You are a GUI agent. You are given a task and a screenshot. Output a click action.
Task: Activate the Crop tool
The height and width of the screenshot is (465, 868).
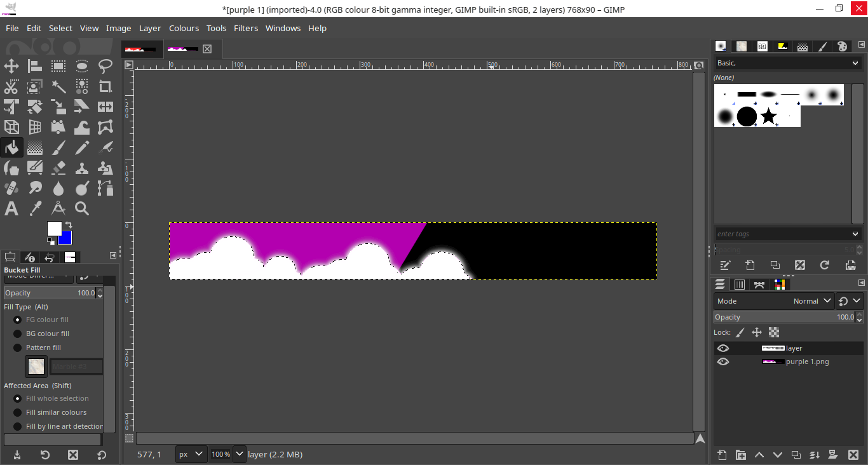tap(105, 86)
